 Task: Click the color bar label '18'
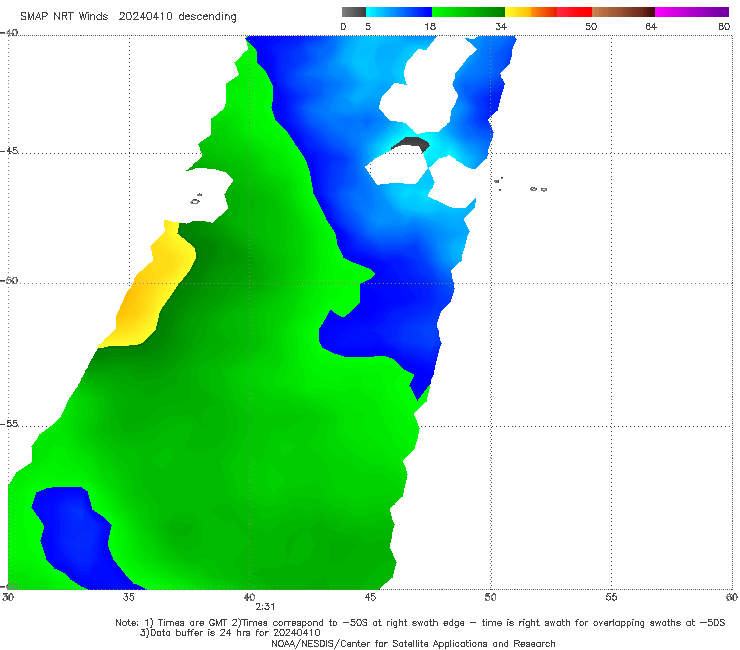[430, 27]
